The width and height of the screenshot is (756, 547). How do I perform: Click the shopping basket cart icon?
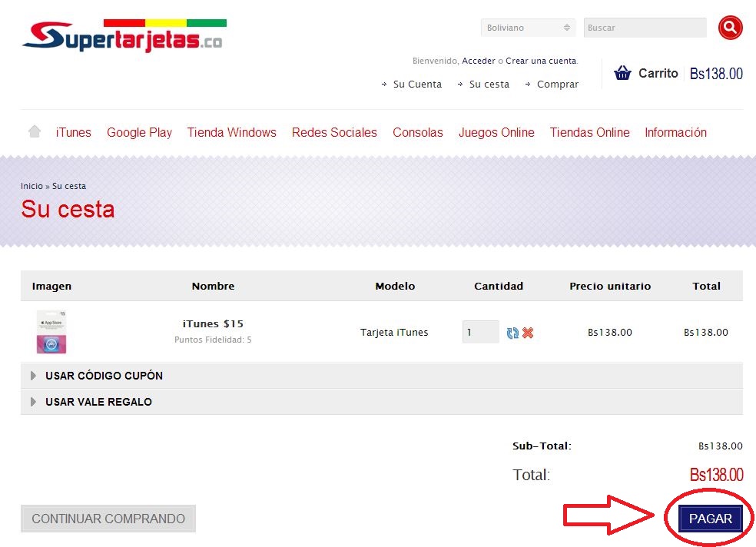click(x=622, y=73)
